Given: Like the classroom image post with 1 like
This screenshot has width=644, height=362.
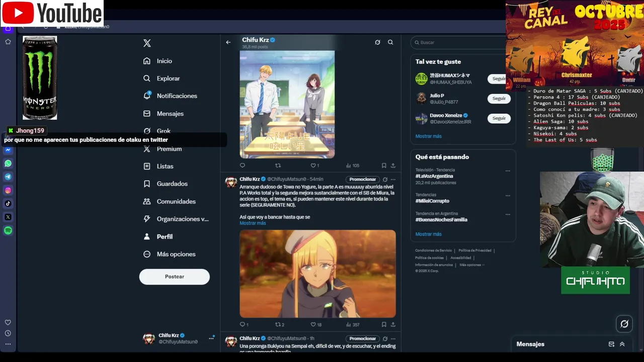Looking at the screenshot, I should [x=314, y=165].
